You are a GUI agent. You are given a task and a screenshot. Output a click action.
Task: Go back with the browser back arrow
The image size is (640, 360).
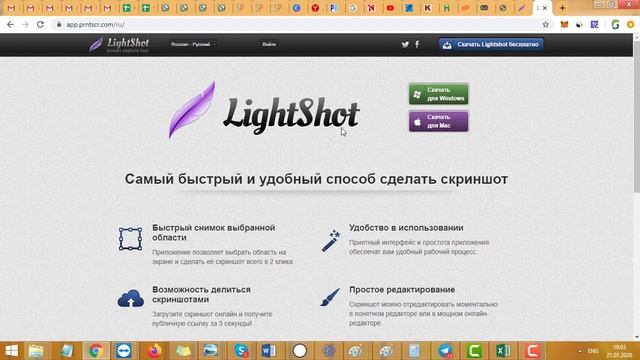[11, 24]
